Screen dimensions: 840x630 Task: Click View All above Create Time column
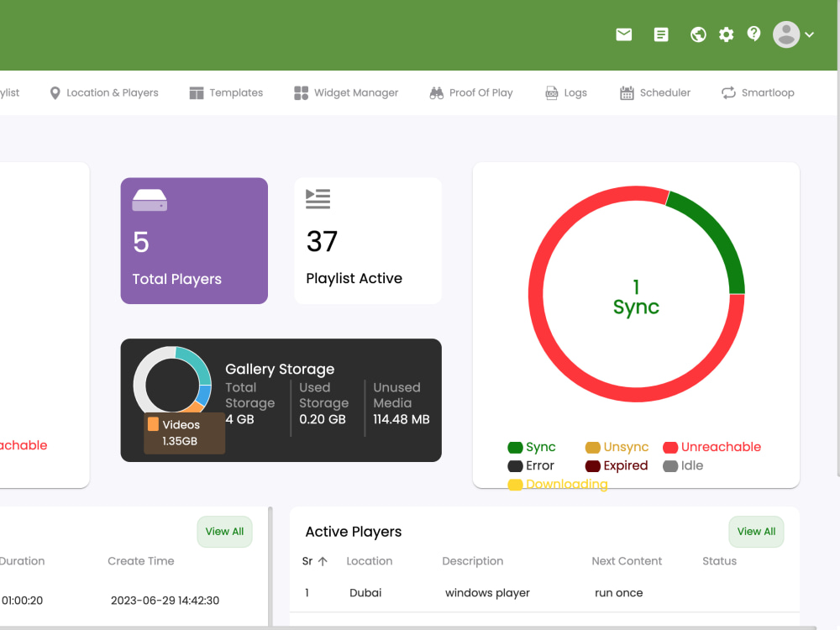pyautogui.click(x=224, y=531)
